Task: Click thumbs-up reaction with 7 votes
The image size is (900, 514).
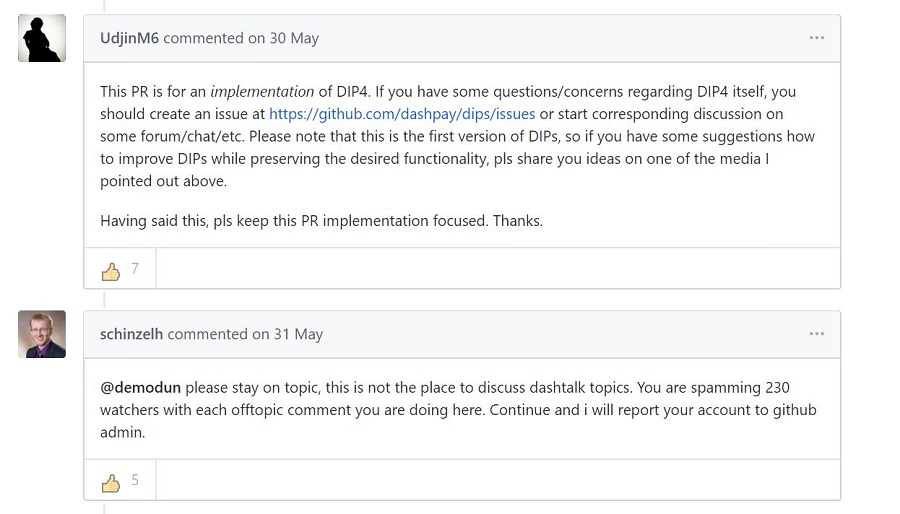Action: point(120,269)
